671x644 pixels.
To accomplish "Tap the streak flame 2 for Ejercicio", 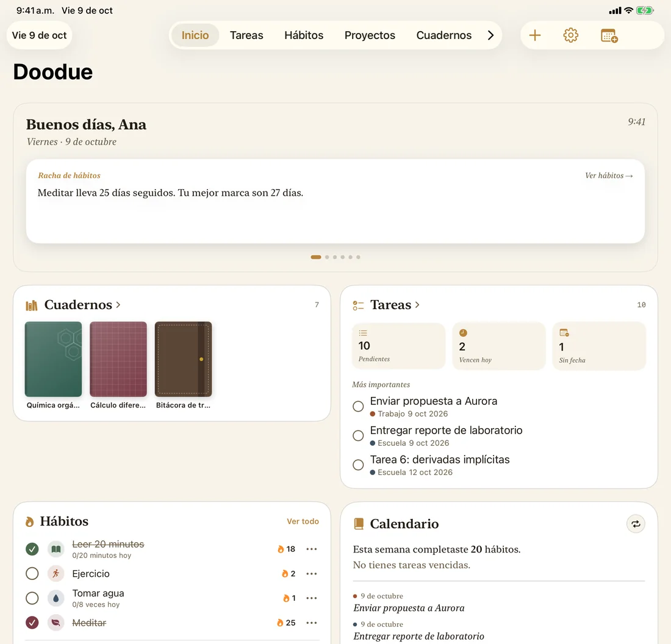I will click(x=289, y=573).
